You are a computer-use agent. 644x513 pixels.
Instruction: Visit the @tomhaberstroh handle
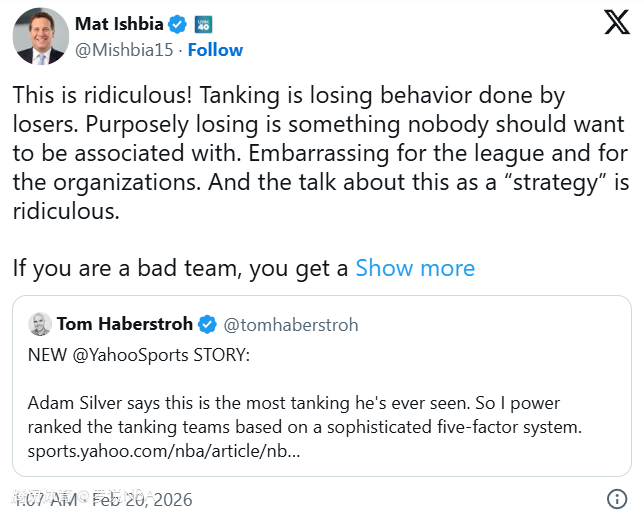[x=290, y=325]
